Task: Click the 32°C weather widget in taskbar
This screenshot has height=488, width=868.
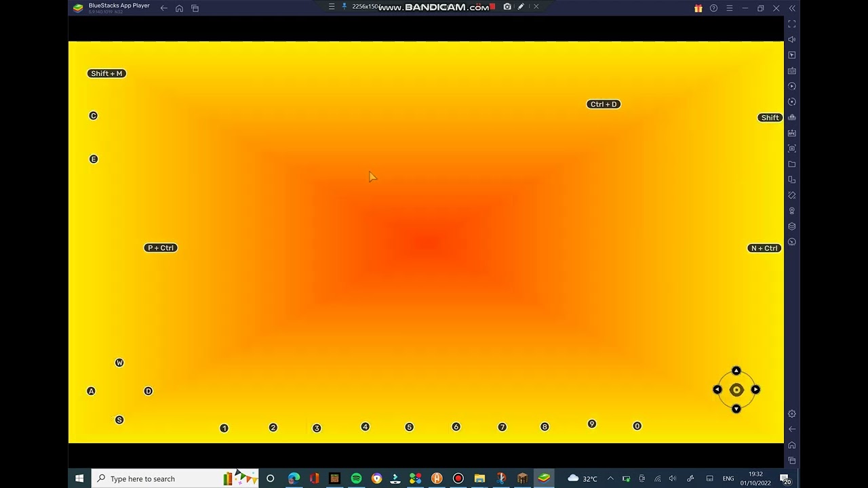Action: [x=583, y=479]
